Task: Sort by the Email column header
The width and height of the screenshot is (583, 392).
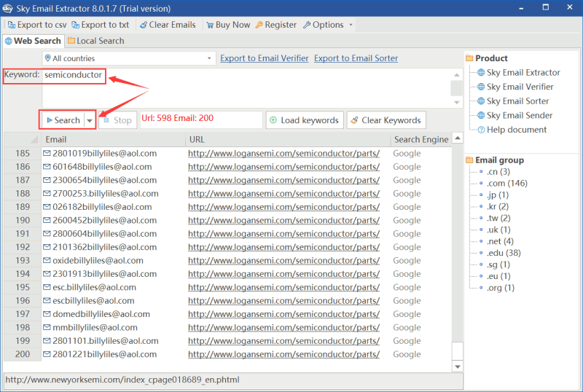Action: [113, 139]
